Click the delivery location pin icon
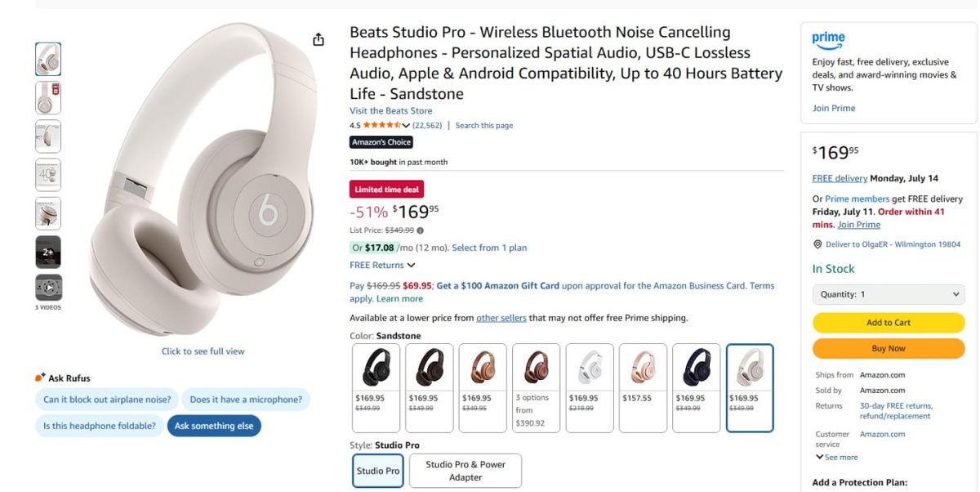This screenshot has width=980, height=492. click(x=817, y=244)
